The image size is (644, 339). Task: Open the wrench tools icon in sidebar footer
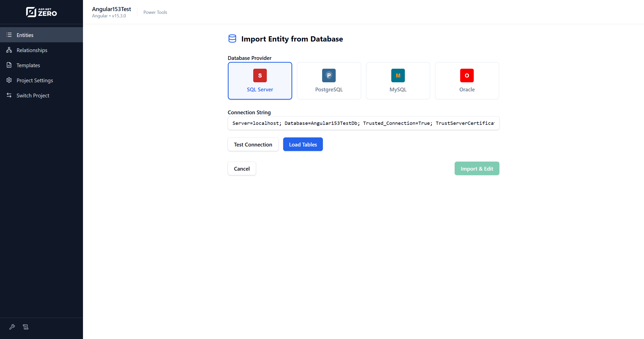coord(12,327)
